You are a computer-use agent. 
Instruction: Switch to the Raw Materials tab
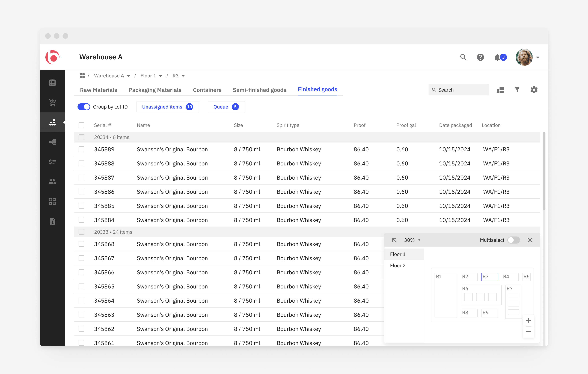coord(99,90)
